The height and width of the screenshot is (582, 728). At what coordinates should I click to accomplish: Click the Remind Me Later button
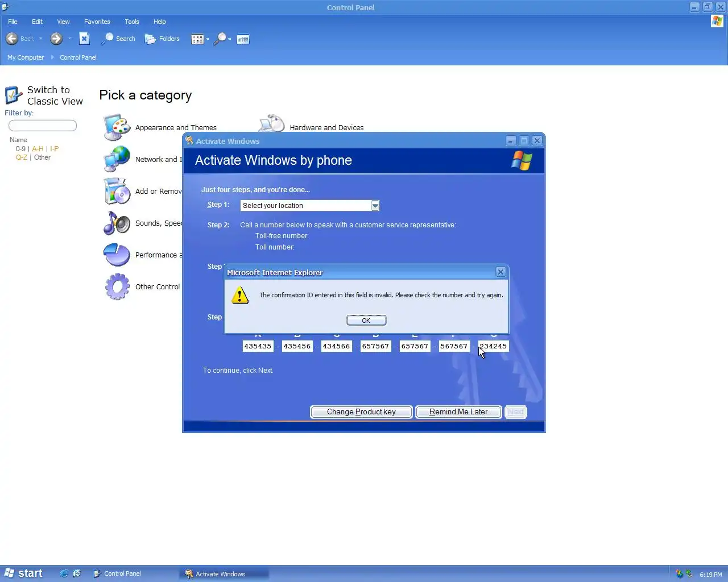pyautogui.click(x=458, y=412)
